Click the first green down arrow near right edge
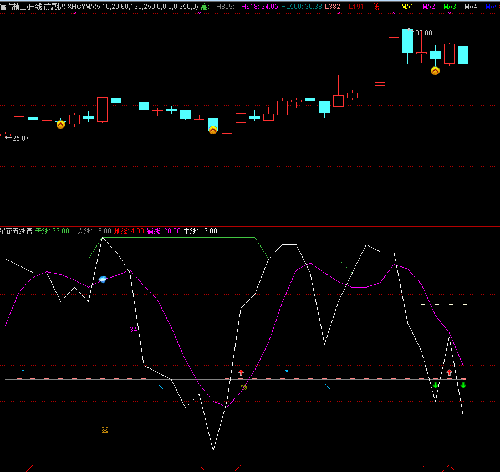Image resolution: width=500 pixels, height=472 pixels. (x=435, y=385)
